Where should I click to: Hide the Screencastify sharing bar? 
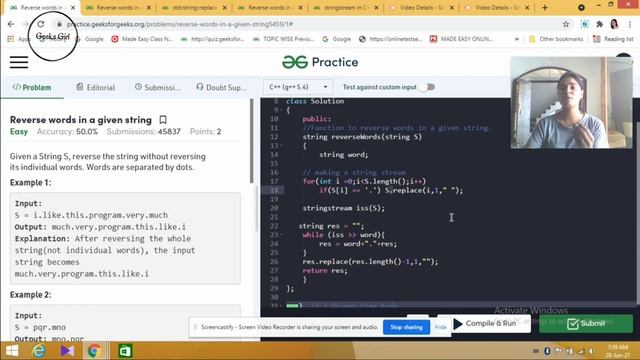440,327
